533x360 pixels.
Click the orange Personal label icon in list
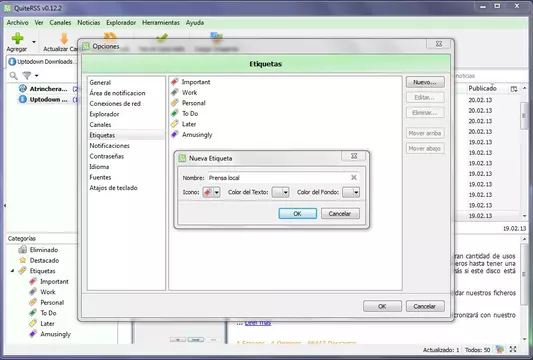175,103
